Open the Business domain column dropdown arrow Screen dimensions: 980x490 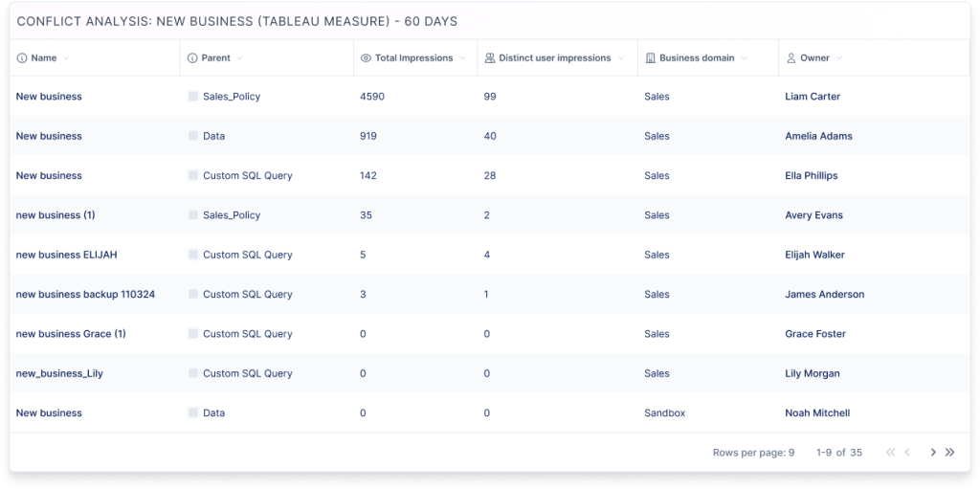(x=745, y=58)
